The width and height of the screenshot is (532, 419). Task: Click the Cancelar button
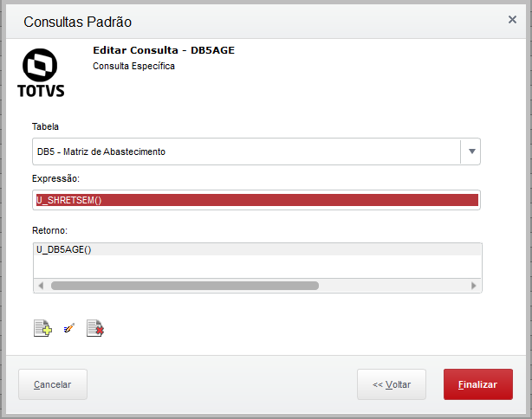point(53,384)
